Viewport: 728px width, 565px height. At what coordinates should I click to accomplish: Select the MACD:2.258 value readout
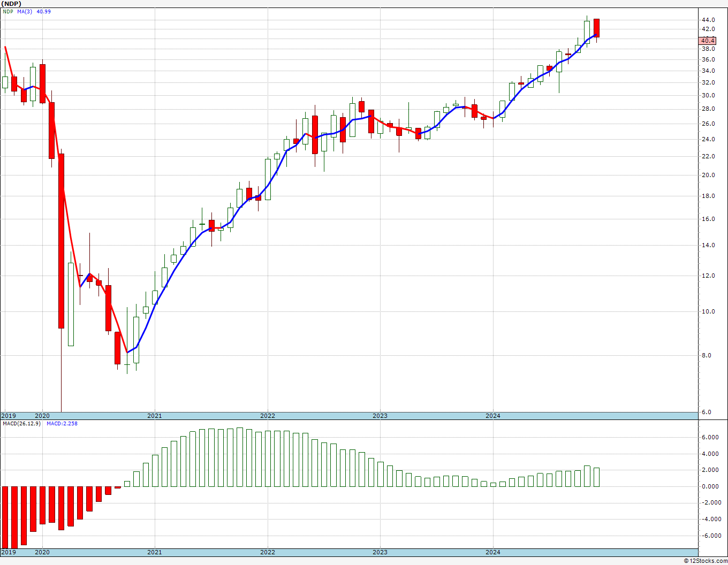pyautogui.click(x=62, y=424)
